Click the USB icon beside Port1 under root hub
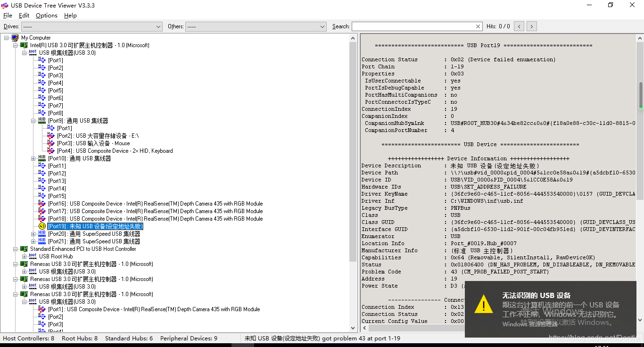The width and height of the screenshot is (644, 347). click(x=42, y=60)
